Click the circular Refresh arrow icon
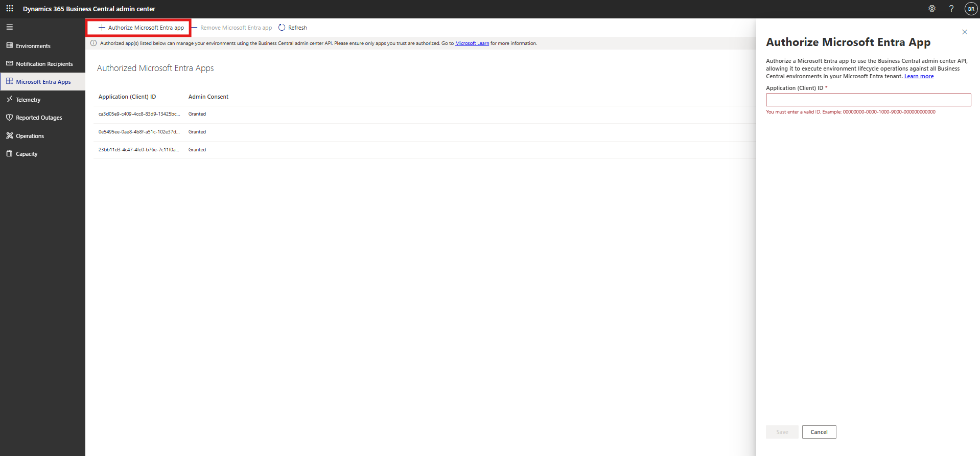Screen dimensions: 980x456 pyautogui.click(x=282, y=28)
